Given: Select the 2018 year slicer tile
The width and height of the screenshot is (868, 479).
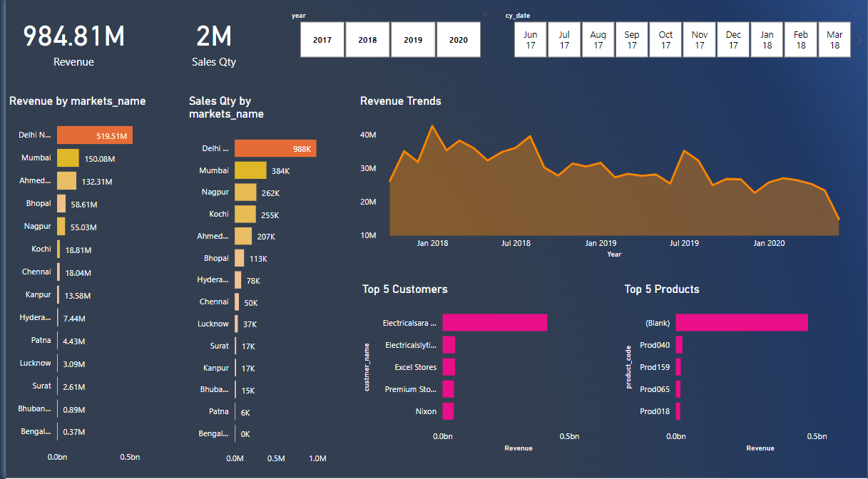Looking at the screenshot, I should click(367, 40).
